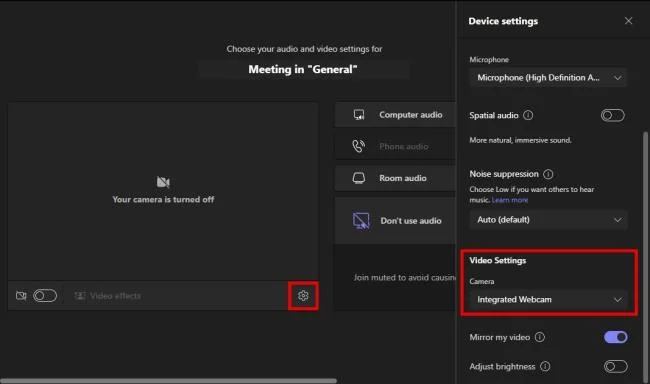650x384 pixels.
Task: Click Adjust brightness info icon
Action: [x=545, y=367]
